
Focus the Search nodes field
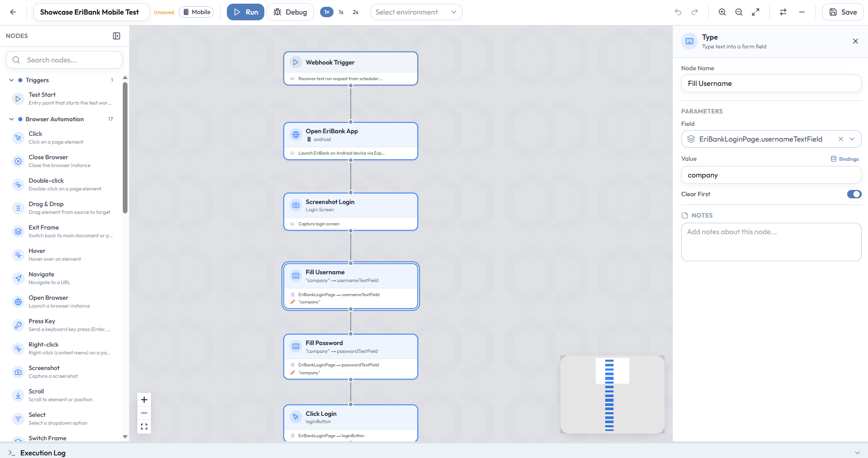(64, 60)
